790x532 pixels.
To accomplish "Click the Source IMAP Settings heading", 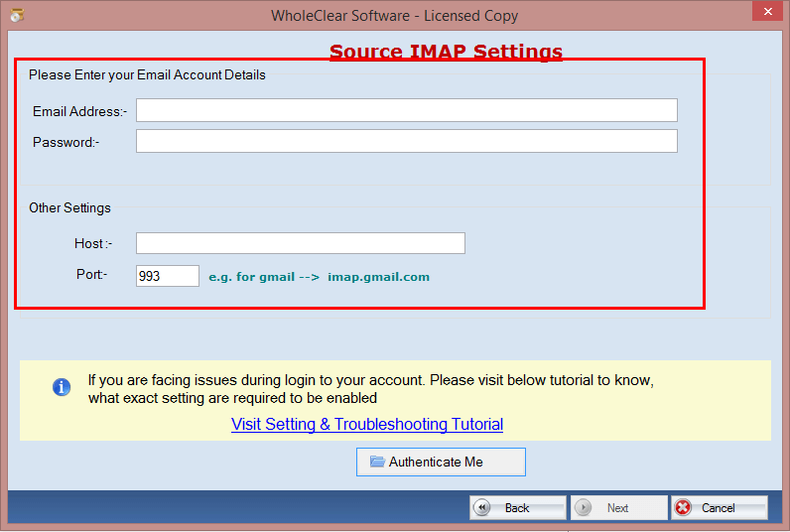I will point(446,52).
